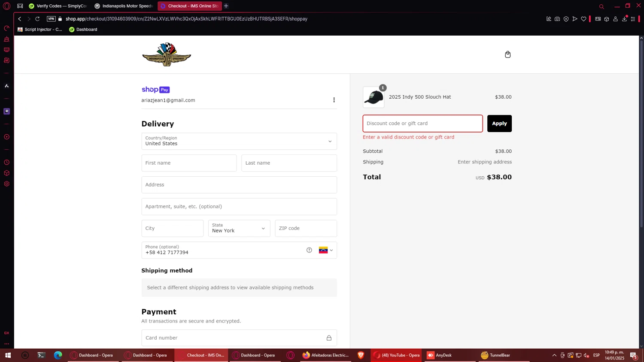
Task: Click the Indy 500 Slouch Hat thumbnail
Action: [374, 97]
